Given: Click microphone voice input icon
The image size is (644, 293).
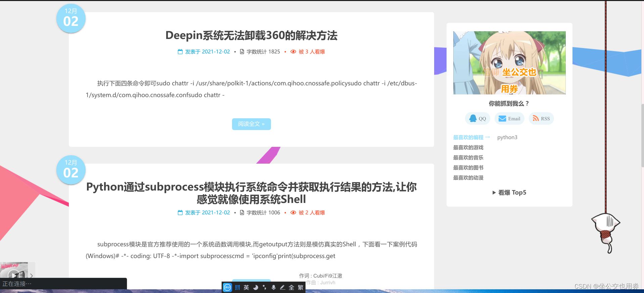Looking at the screenshot, I should [274, 287].
